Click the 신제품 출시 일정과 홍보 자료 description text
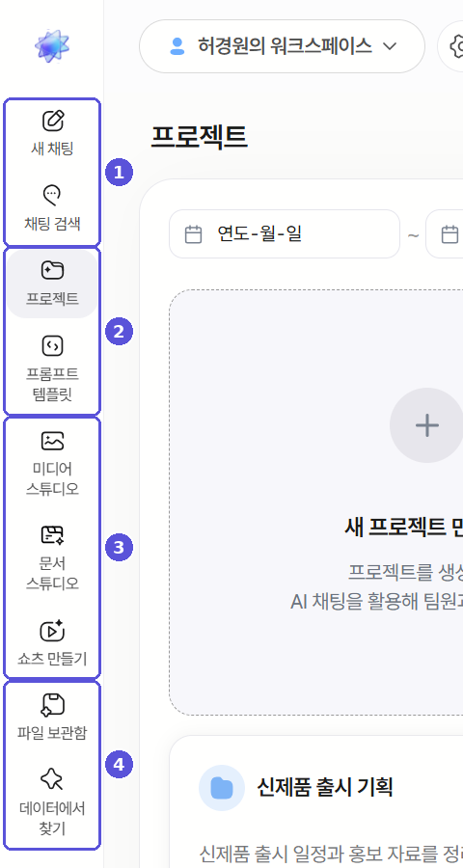 pos(331,854)
